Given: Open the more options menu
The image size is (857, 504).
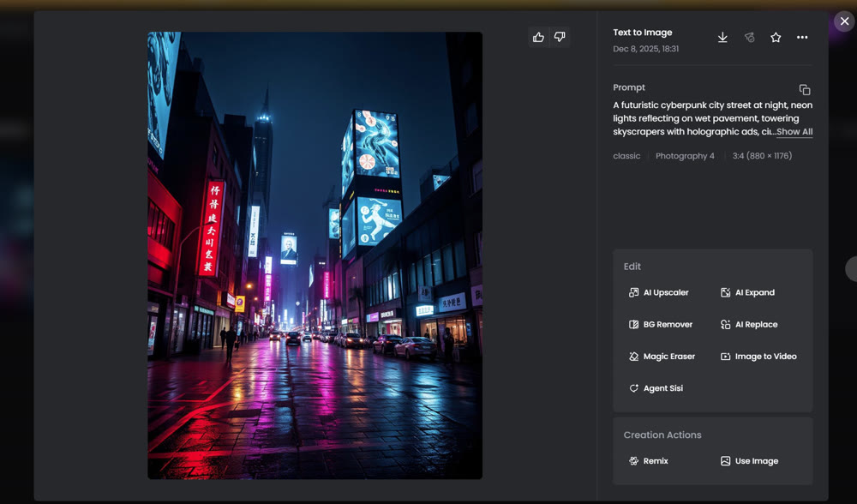Looking at the screenshot, I should 802,37.
